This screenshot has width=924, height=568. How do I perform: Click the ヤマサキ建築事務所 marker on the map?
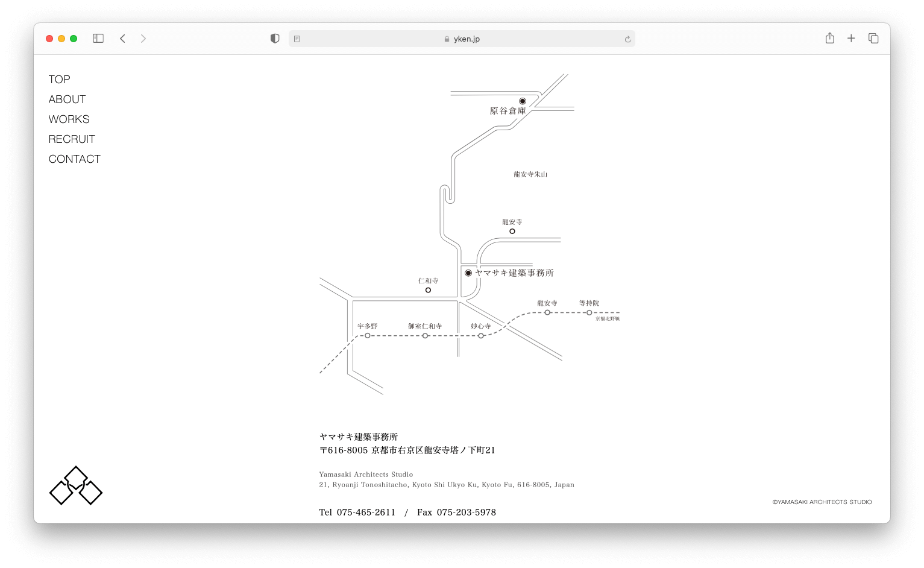point(468,273)
